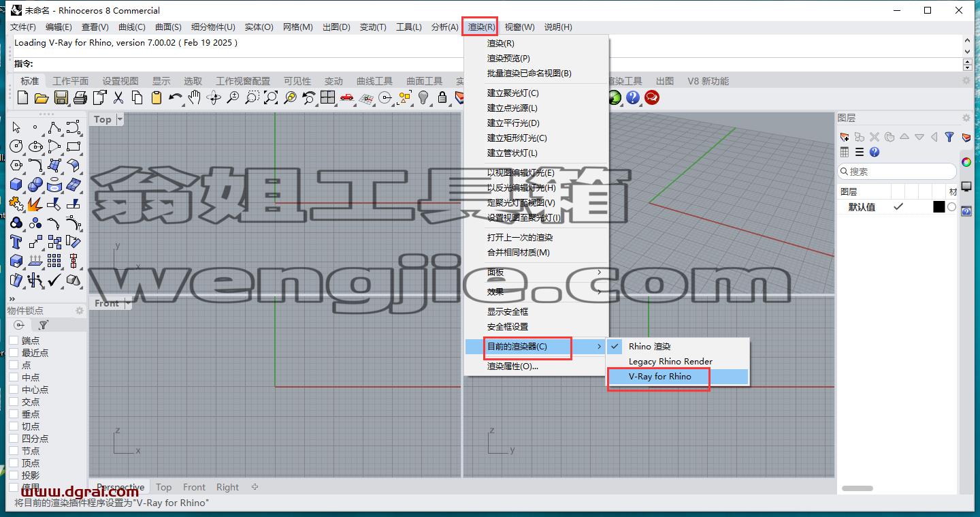Click the material circle of 默认值 layer
Screen dimensions: 980x517
coord(952,207)
